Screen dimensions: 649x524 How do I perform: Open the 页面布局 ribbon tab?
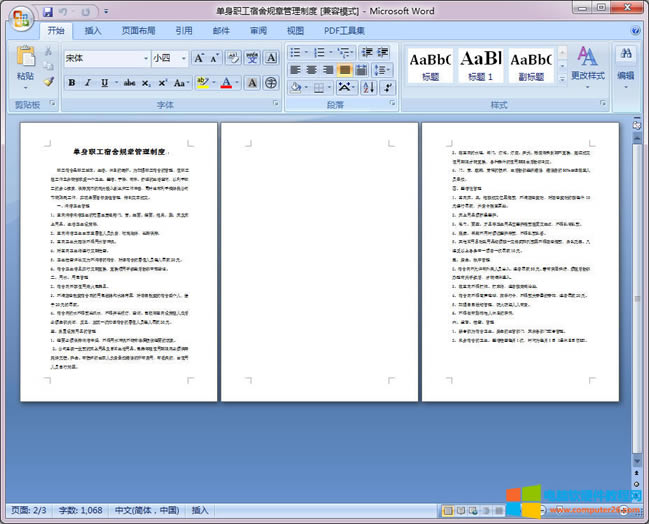[138, 31]
